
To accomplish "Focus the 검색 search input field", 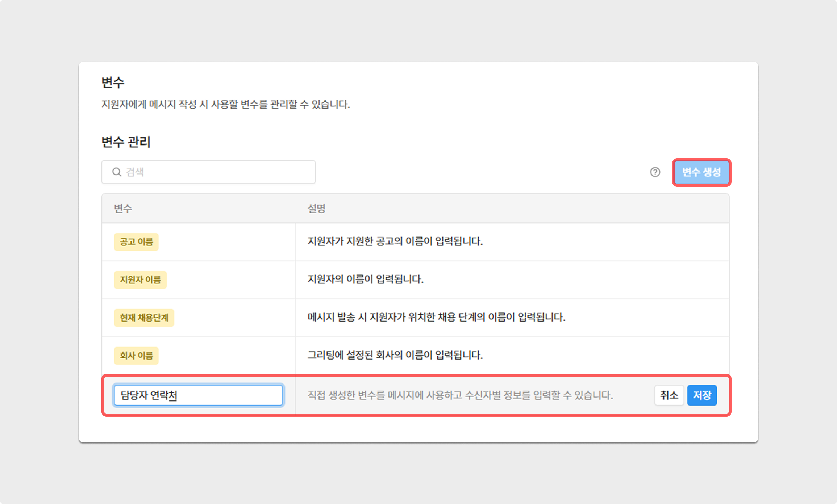I will 217,172.
